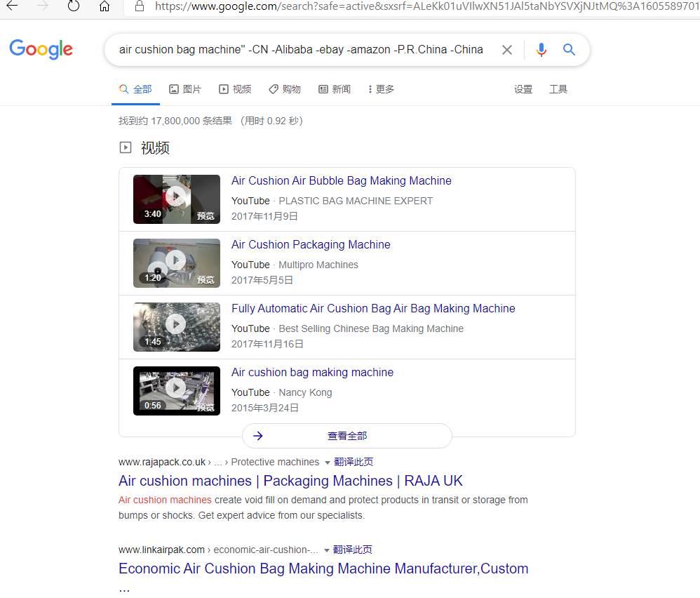Reload the page with the refresh icon

(74, 6)
